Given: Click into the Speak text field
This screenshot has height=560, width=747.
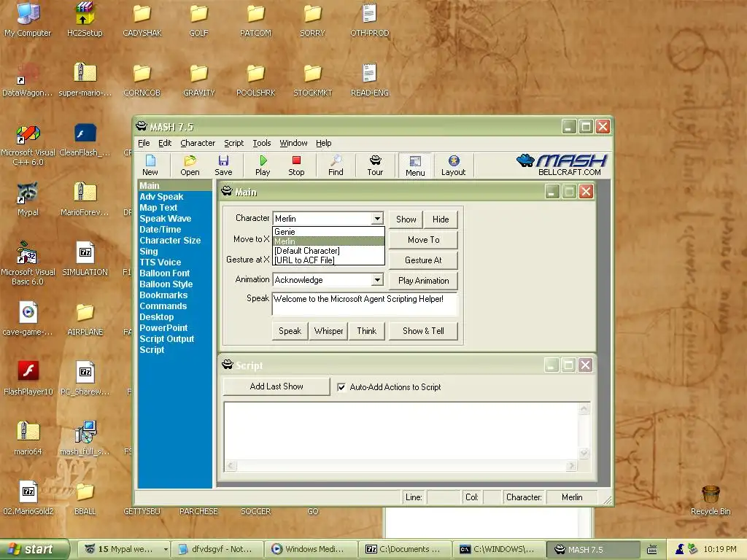Looking at the screenshot, I should [365, 304].
